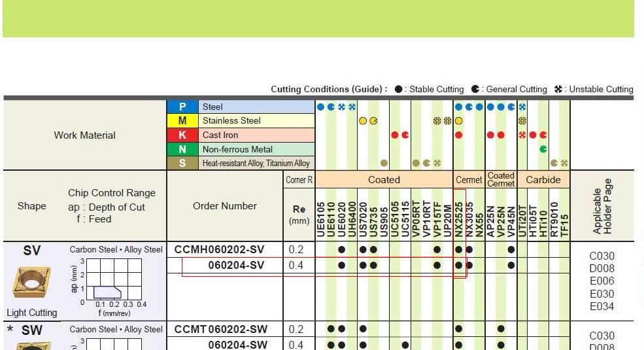Click holder page E006
644x350 pixels.
pos(602,281)
